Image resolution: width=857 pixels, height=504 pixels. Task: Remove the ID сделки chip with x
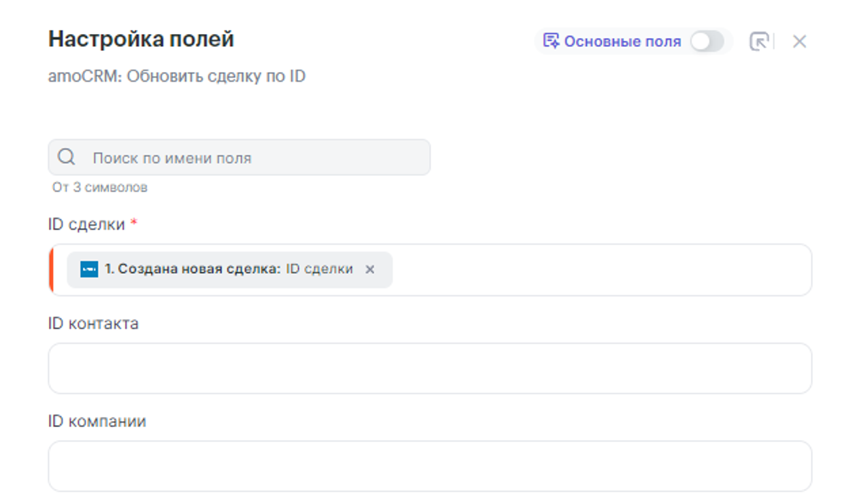pyautogui.click(x=370, y=269)
